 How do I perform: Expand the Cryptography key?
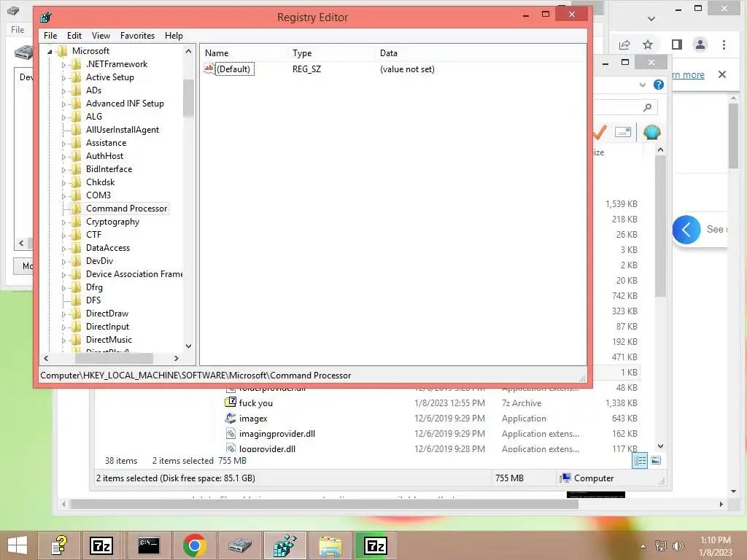click(x=63, y=222)
